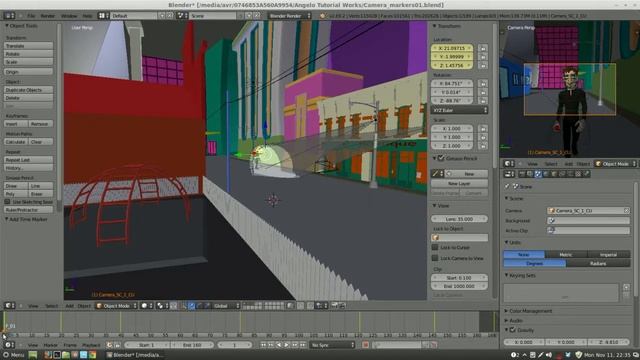Click the Origin dropdown button

tap(29, 72)
